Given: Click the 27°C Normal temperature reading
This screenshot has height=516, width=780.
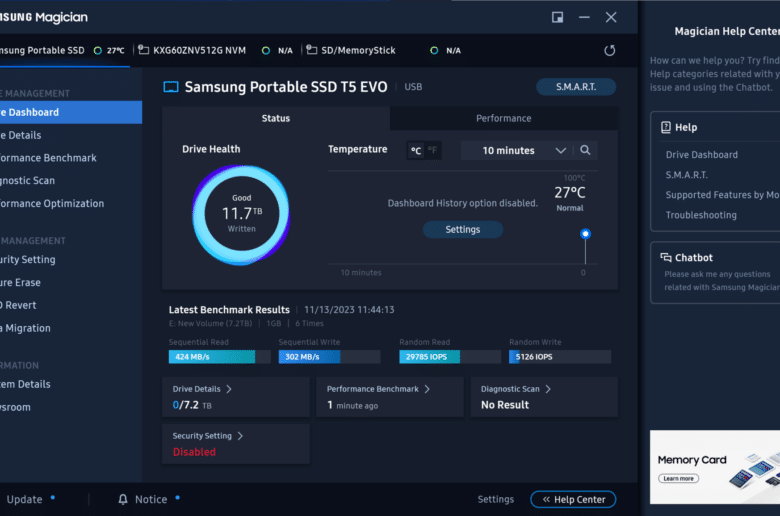Looking at the screenshot, I should pos(570,198).
